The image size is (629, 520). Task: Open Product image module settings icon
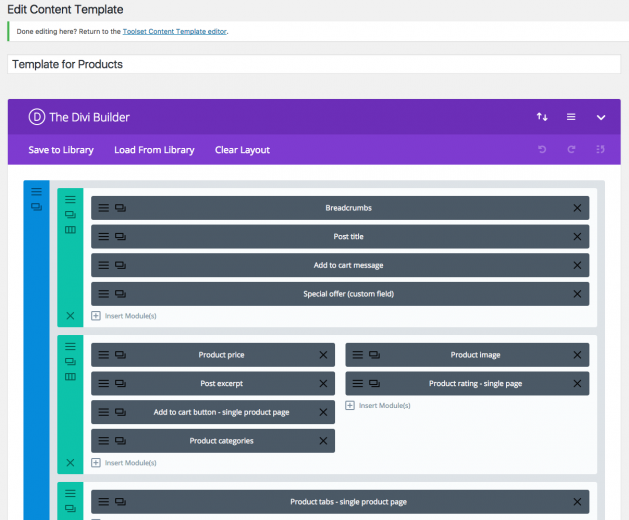tap(357, 355)
